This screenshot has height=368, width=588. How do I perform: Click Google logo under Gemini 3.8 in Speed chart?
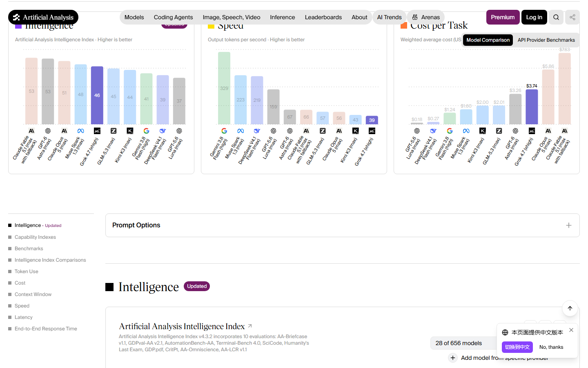224,131
